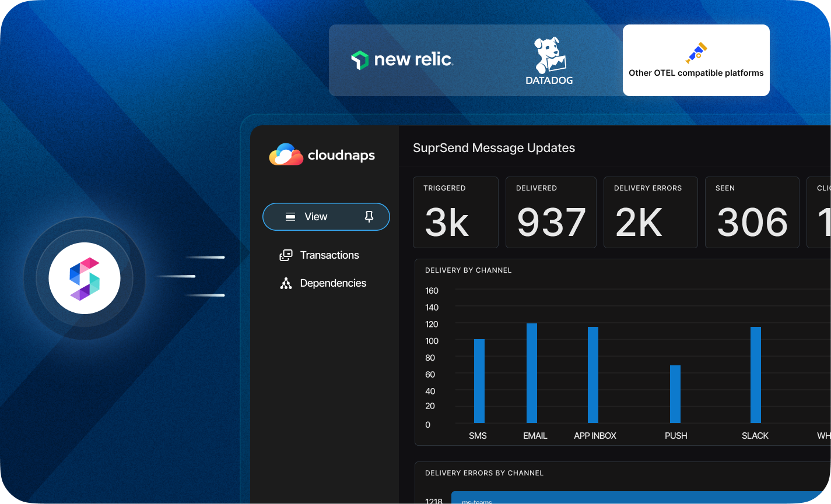The width and height of the screenshot is (831, 504).
Task: Click the 160 y-axis value
Action: coord(432,291)
